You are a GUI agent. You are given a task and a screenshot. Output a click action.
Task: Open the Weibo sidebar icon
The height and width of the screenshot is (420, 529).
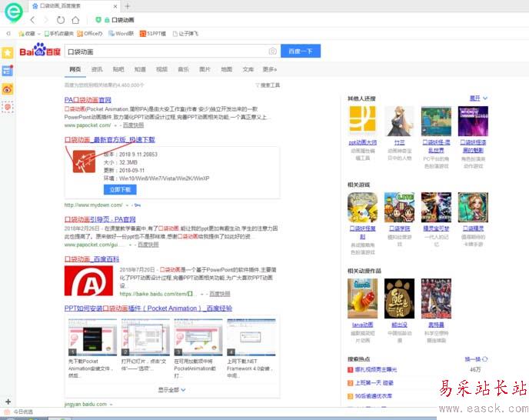[x=8, y=89]
